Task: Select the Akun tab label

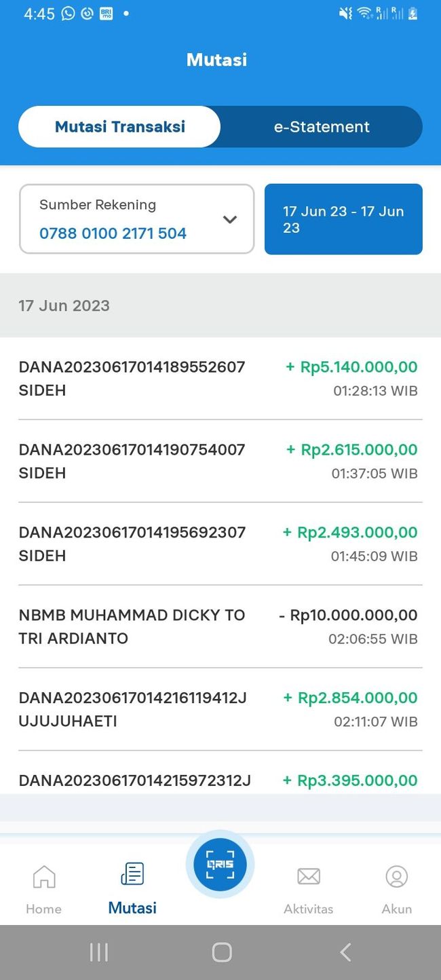Action: (397, 909)
